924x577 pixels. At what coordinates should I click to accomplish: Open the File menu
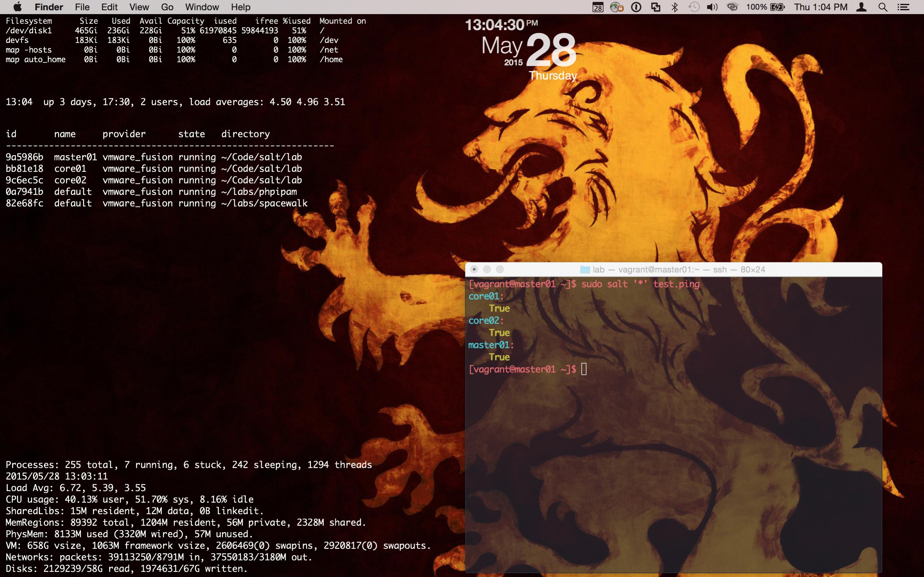point(82,7)
